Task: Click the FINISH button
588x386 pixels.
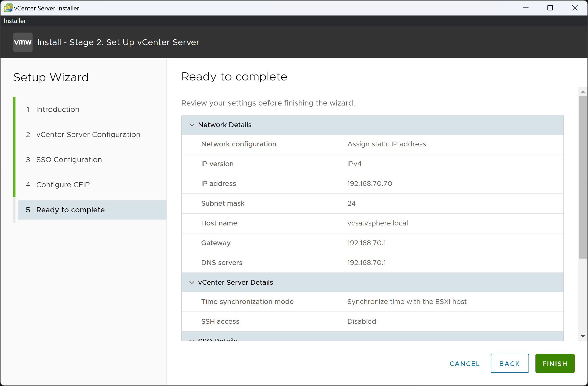Action: (555, 363)
